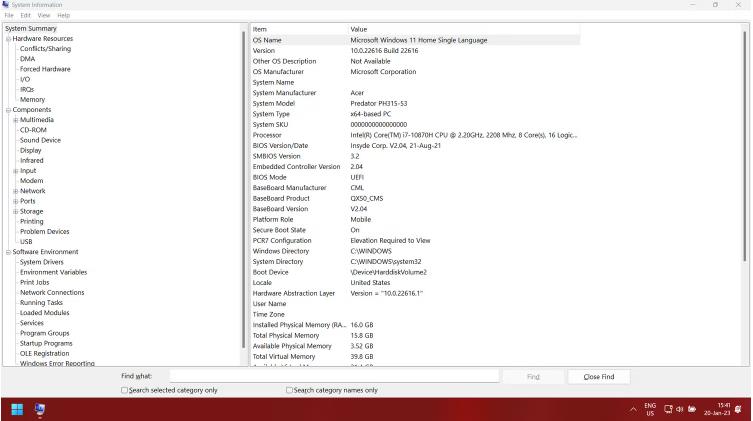The height and width of the screenshot is (421, 753).
Task: Select Memory tree item
Action: click(x=32, y=99)
